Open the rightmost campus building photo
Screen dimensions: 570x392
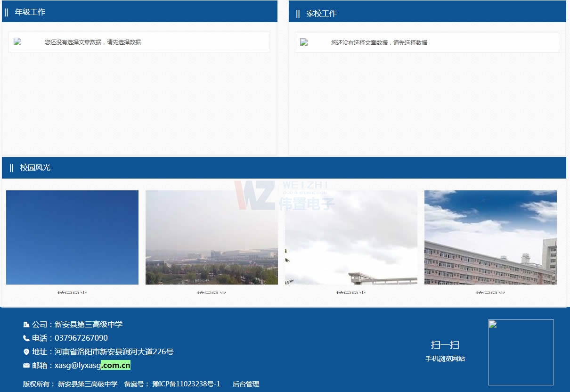(490, 237)
